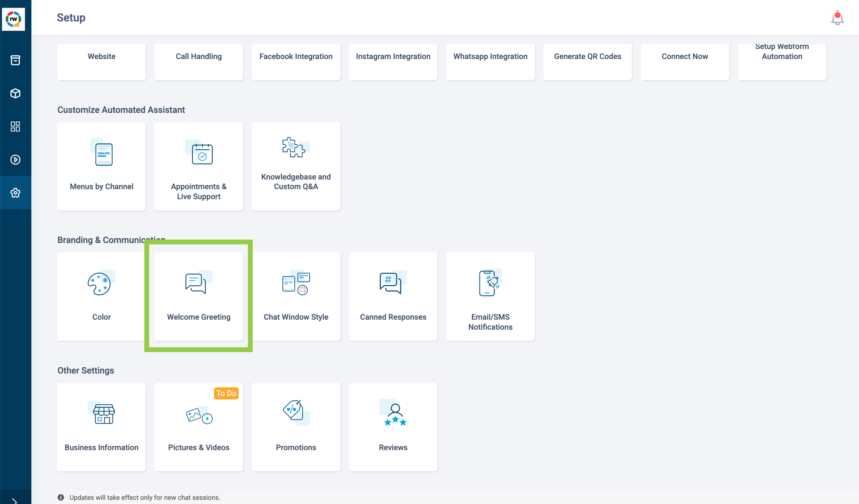This screenshot has width=859, height=504.
Task: Click the play circle sidebar icon
Action: [x=15, y=159]
